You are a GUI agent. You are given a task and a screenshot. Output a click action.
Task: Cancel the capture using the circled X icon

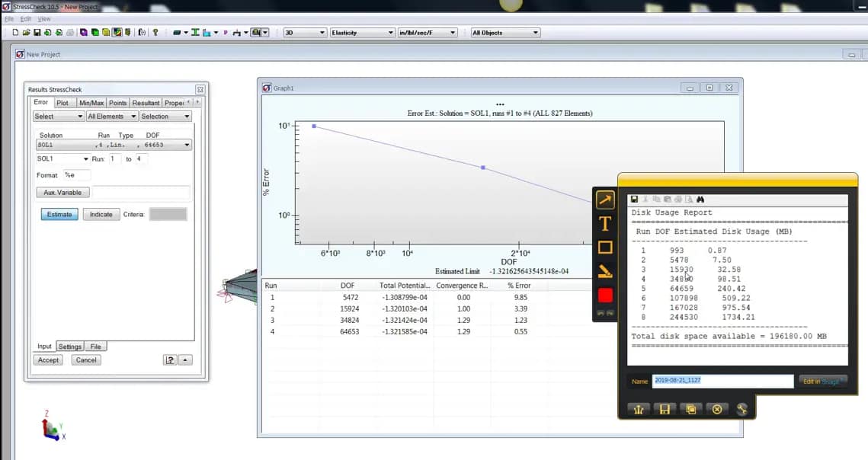tap(716, 409)
